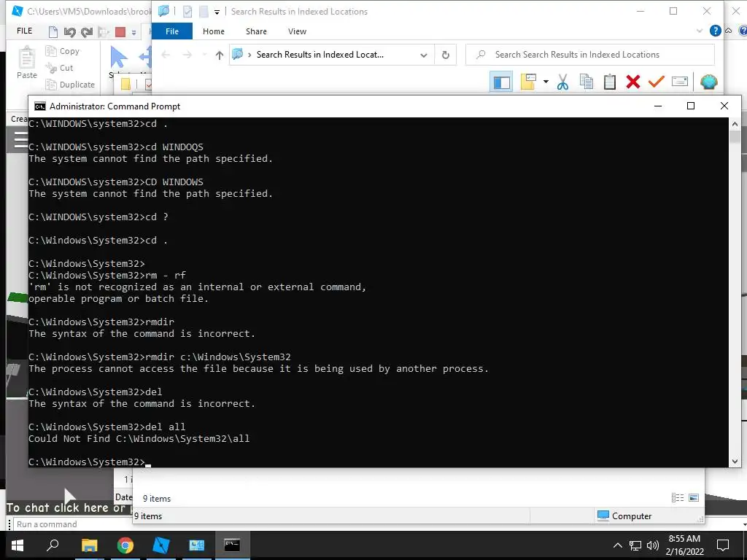
Task: Toggle the navigation pane icon in Explorer toolbar
Action: pyautogui.click(x=501, y=82)
